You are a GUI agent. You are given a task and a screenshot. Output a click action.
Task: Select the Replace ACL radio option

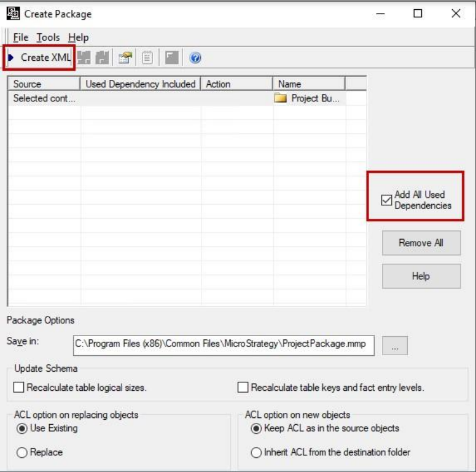tap(22, 452)
